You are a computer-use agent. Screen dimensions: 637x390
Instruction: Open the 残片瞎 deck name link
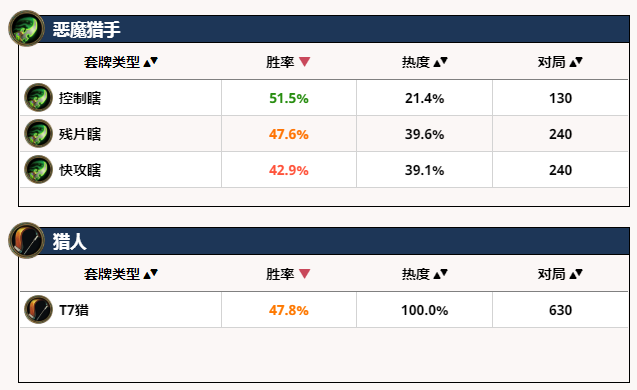coord(80,134)
